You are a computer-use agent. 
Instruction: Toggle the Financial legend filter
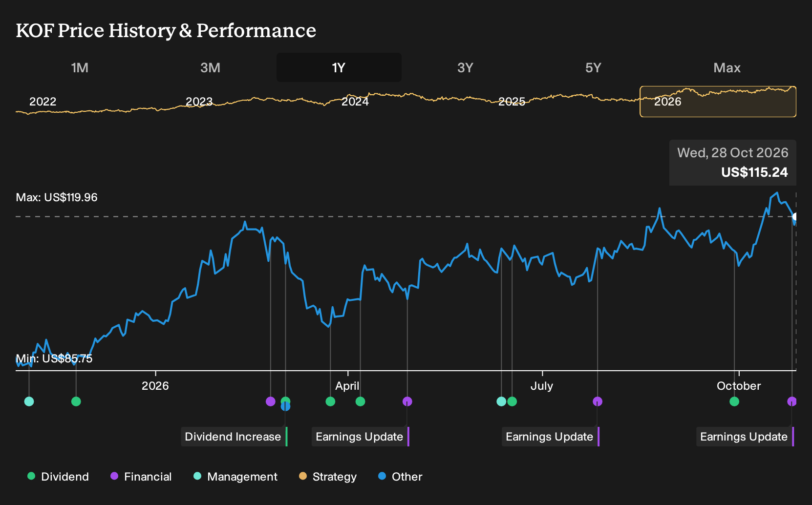[141, 477]
